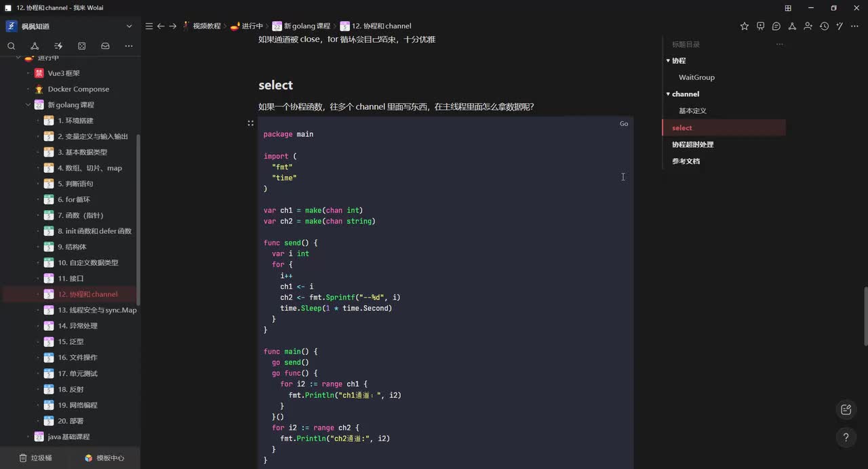Collapse the channel outline section
The image size is (868, 469).
click(668, 94)
